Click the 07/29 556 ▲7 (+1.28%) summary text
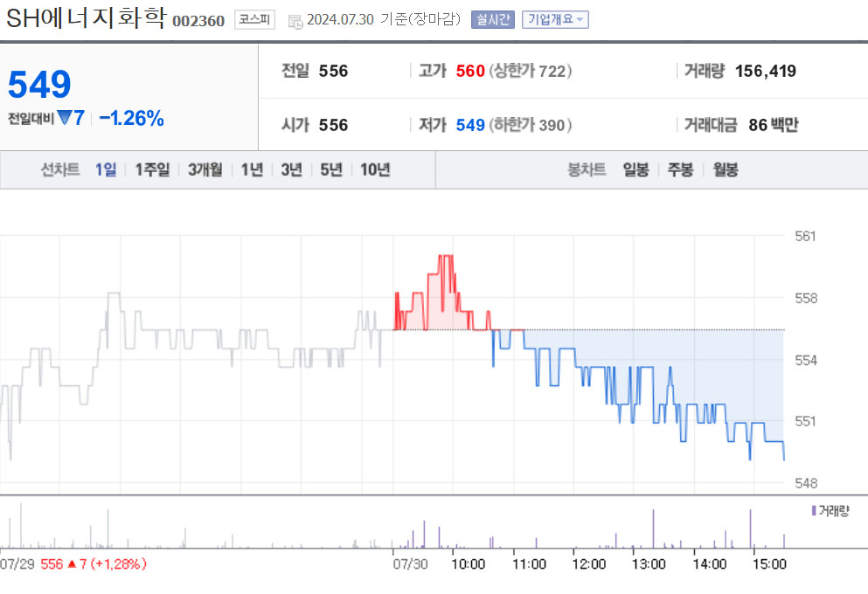This screenshot has height=594, width=868. 73,564
